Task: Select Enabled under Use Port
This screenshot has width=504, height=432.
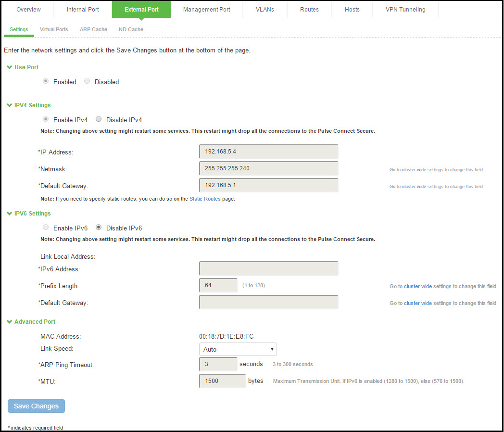Action: click(45, 81)
